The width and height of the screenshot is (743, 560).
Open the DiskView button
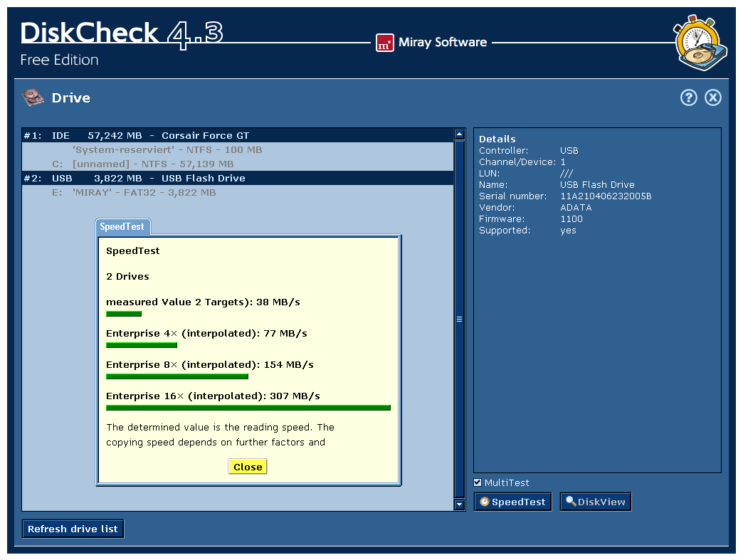(x=596, y=502)
